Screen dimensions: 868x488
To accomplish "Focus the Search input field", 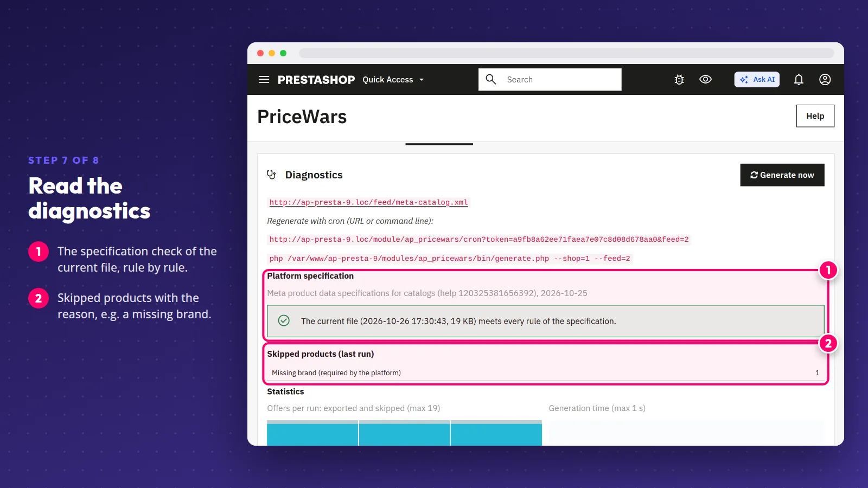I will click(550, 80).
